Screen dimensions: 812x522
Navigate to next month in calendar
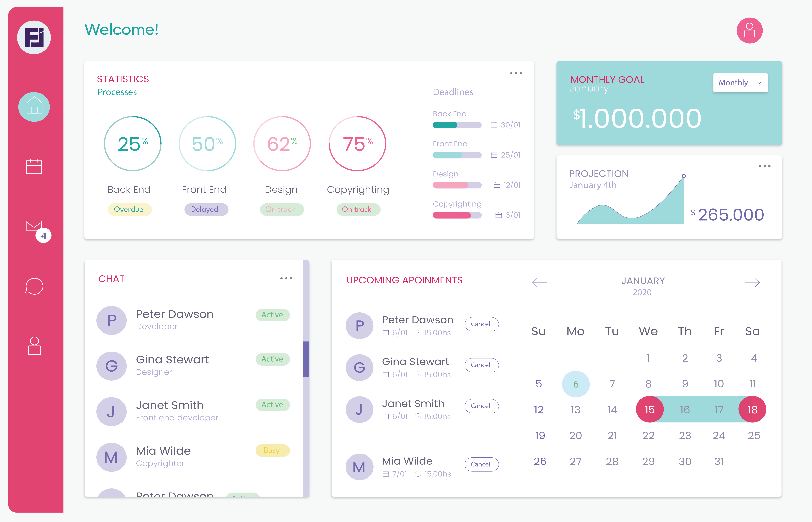pos(753,282)
